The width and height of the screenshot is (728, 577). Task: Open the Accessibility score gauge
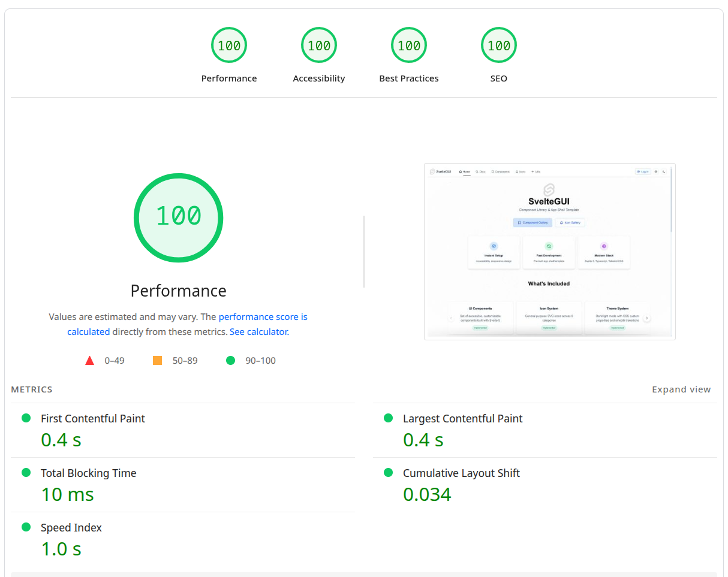pos(319,46)
